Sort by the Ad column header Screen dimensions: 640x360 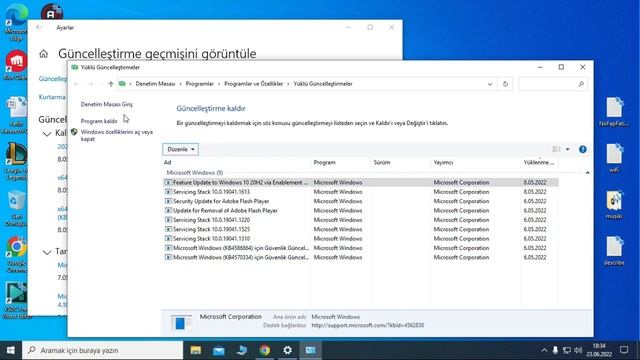click(237, 162)
